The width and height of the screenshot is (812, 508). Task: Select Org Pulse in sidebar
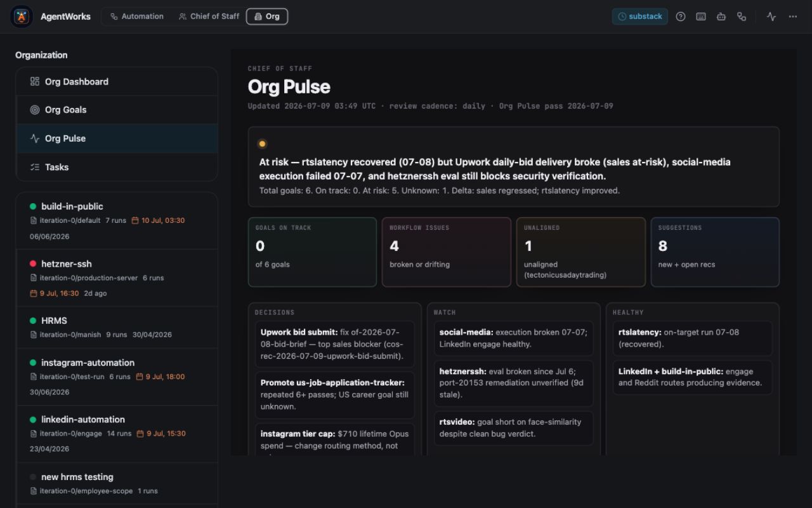coord(117,138)
